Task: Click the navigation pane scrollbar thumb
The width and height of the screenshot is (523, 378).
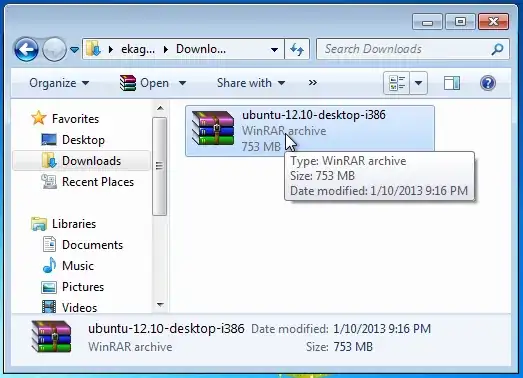Action: (159, 166)
